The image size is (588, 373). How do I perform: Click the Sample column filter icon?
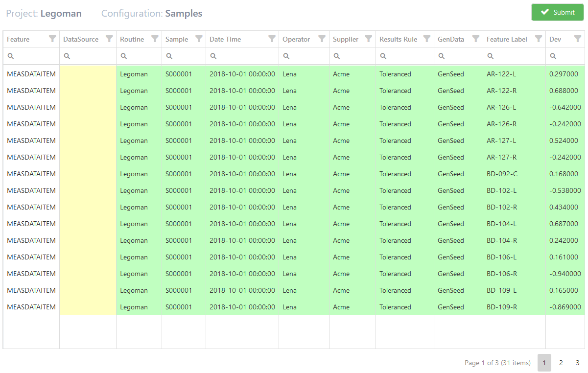[x=199, y=39]
